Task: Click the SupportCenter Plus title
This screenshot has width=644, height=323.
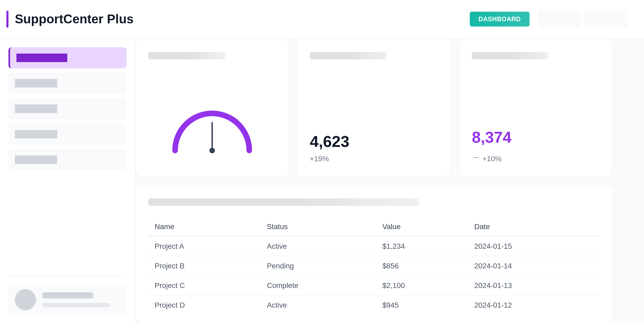Action: click(x=74, y=19)
